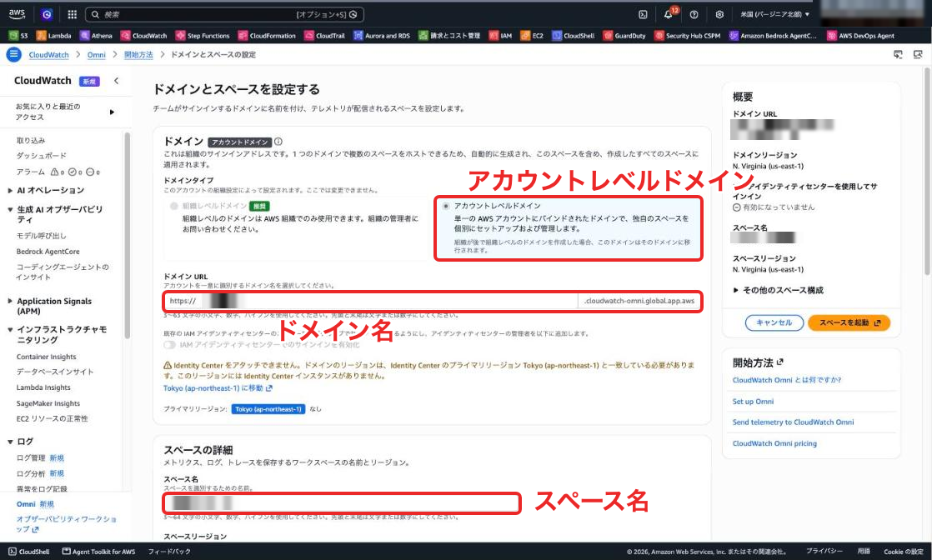
Task: Click the info icon next to アカウントドメイン badge
Action: point(278,142)
